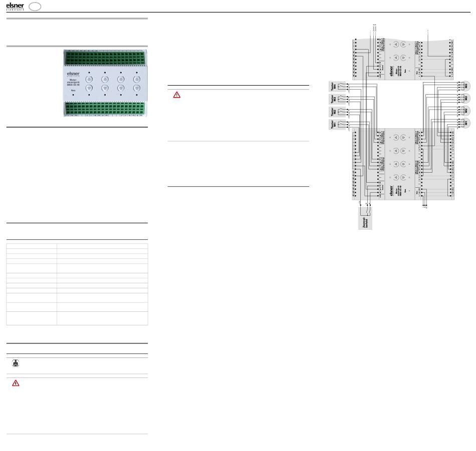Click the Taster M3 switch block in the wiring diagram
Viewport: 476px width, 451px height.
click(x=338, y=99)
